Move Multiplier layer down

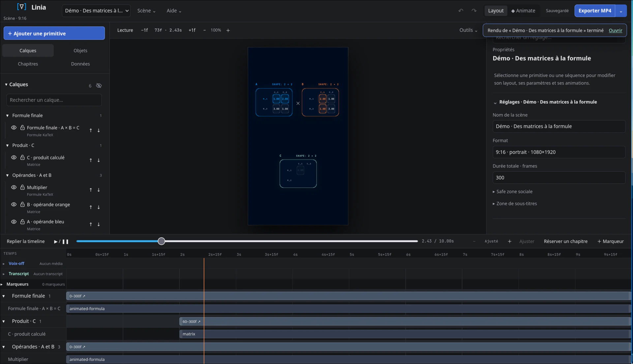[x=99, y=190]
